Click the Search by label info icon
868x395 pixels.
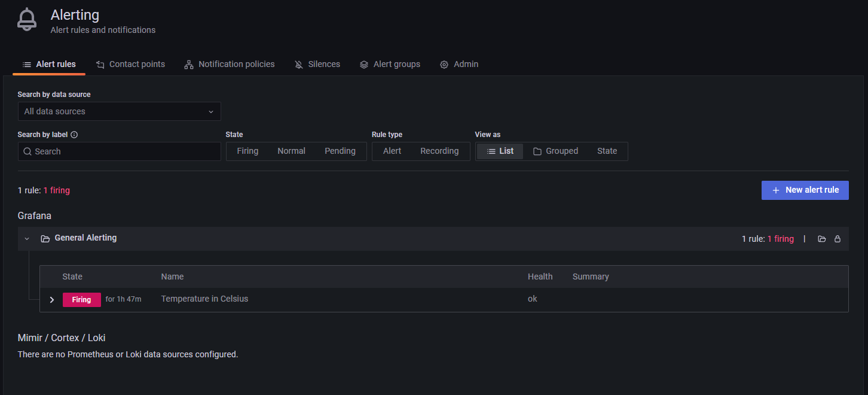(x=74, y=135)
